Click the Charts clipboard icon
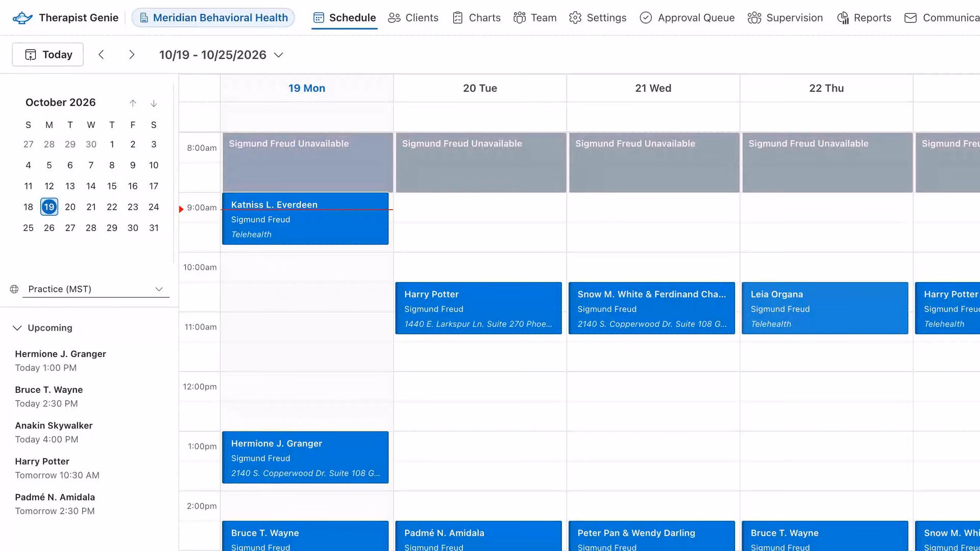 point(458,18)
